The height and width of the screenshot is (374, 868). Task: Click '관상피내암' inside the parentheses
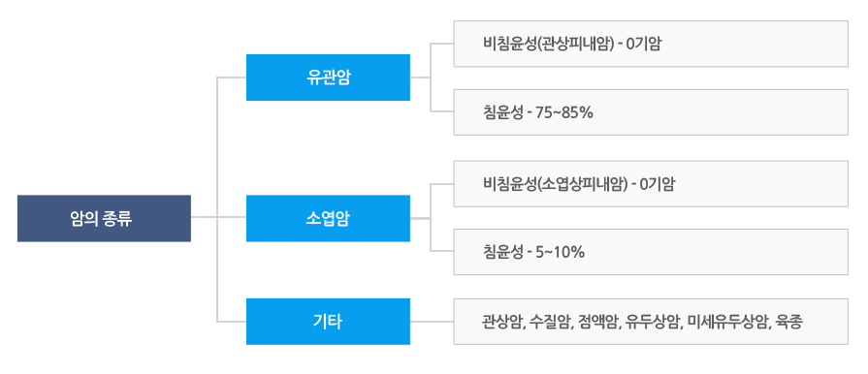coord(577,45)
